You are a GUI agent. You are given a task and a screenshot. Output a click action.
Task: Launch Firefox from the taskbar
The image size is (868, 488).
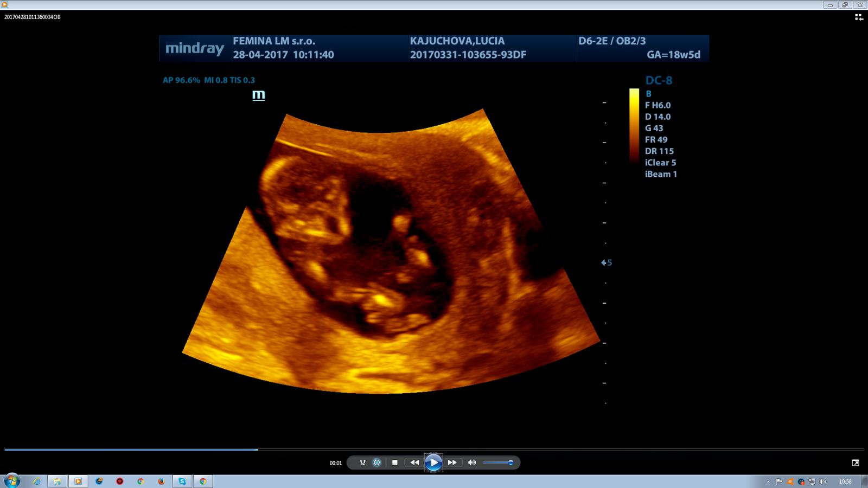click(x=161, y=481)
